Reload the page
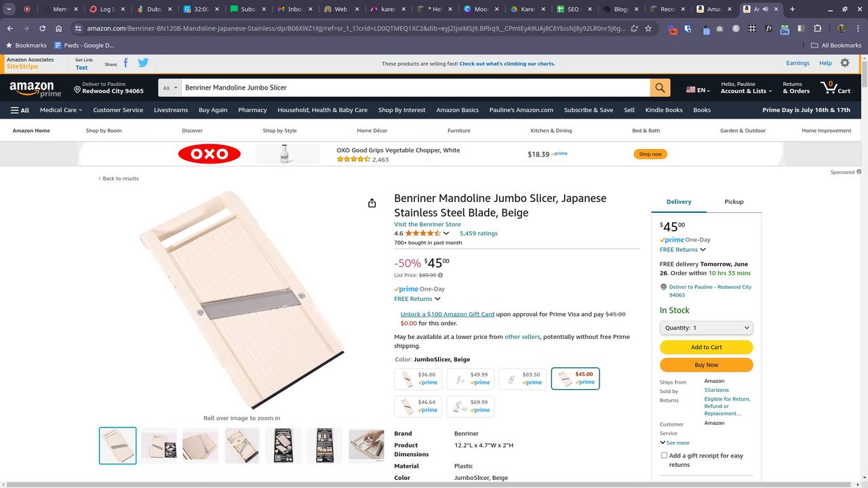Screen dimensions: 868x488 [x=42, y=28]
